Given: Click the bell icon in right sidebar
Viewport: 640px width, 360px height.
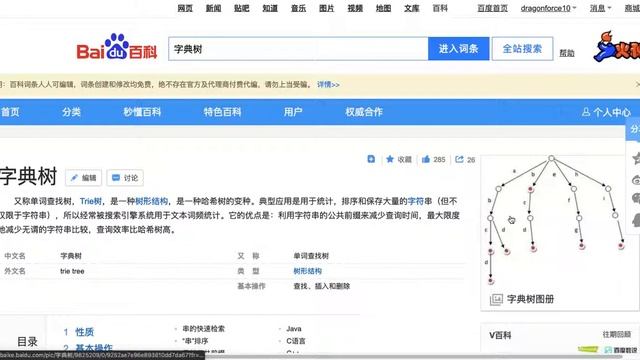Looking at the screenshot, I should click(636, 220).
